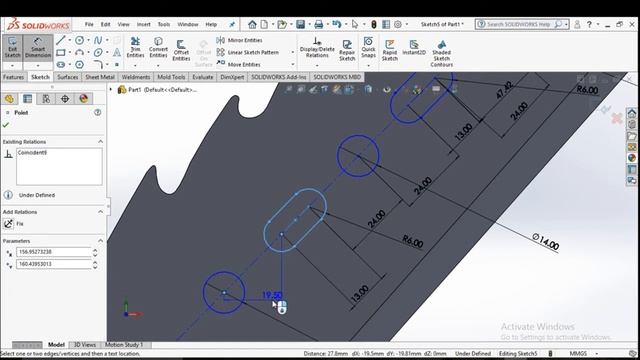Pick the Line sketch tool
640x360 pixels.
(61, 40)
